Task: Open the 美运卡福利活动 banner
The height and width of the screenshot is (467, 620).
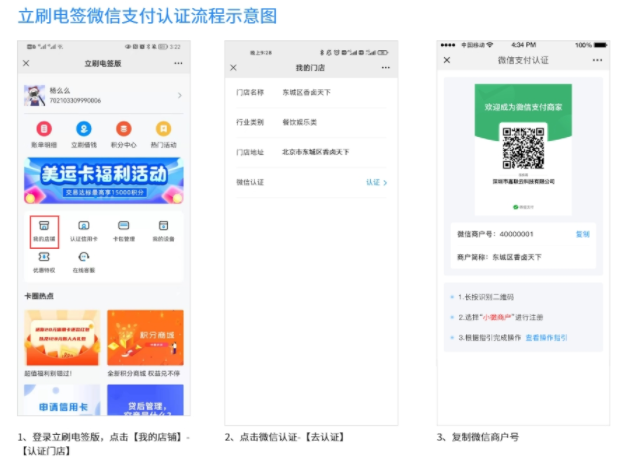Action: coord(104,180)
